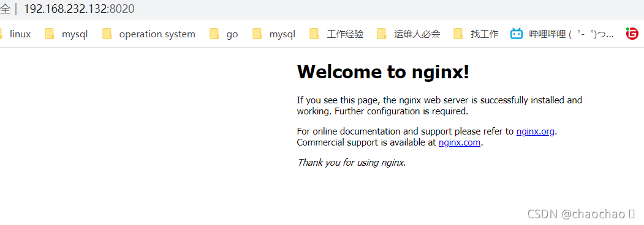Open the 找工作 bookmark folder

click(476, 34)
